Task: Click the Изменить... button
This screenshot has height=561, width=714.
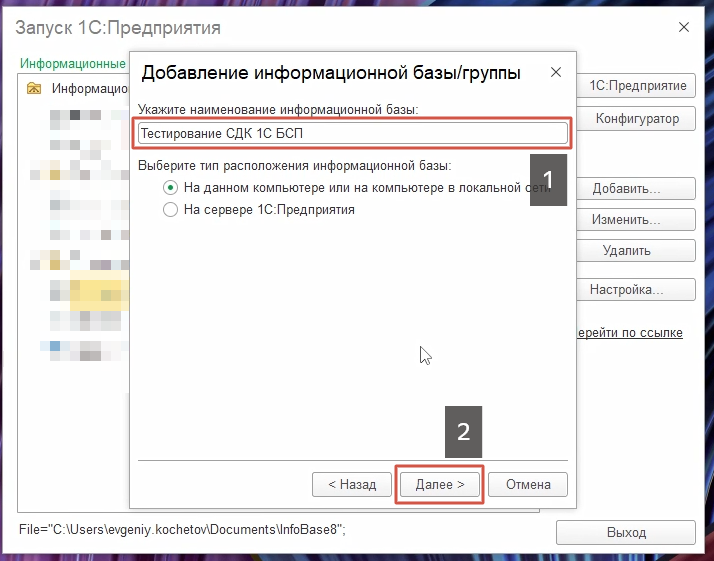Action: coord(626,220)
